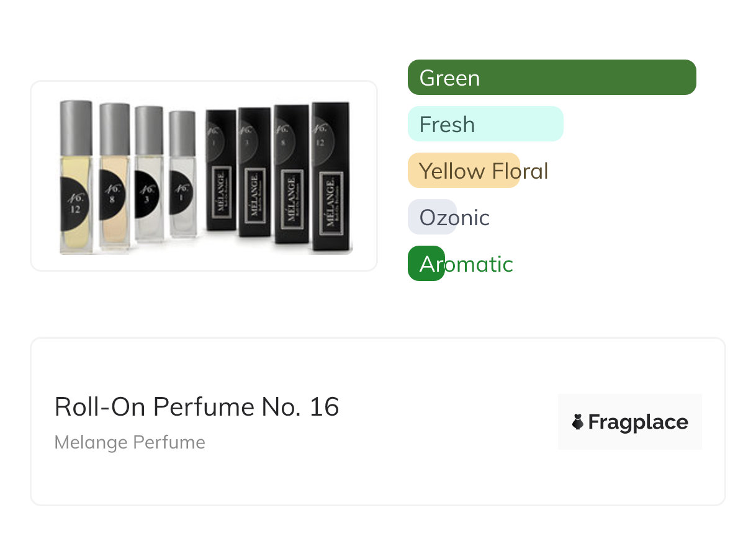Open the Fragplace wordmark link
The width and height of the screenshot is (756, 536).
(638, 422)
